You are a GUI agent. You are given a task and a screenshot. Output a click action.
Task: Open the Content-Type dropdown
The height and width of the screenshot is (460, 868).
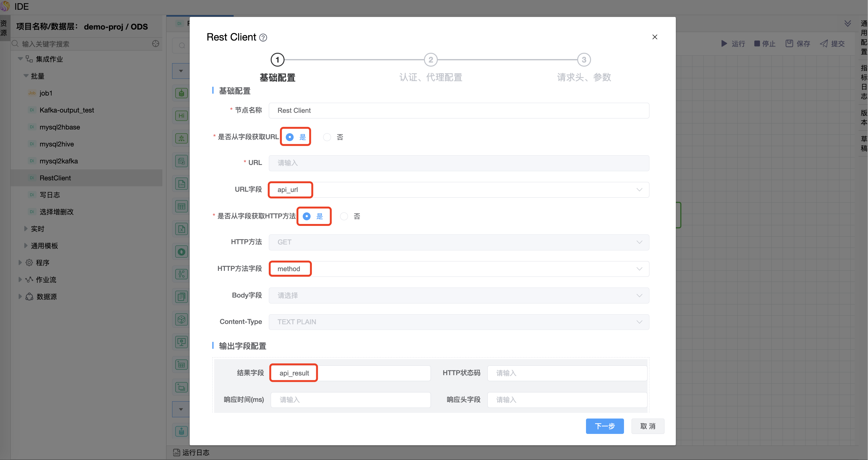639,322
